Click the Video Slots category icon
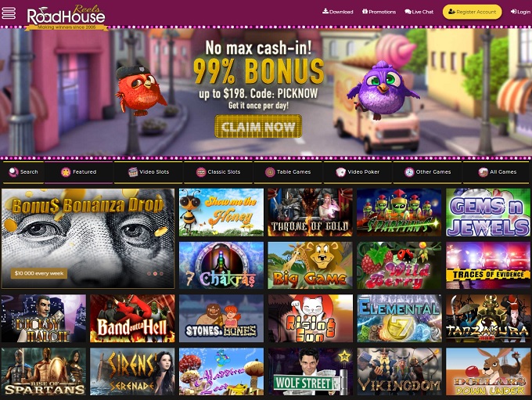The width and height of the screenshot is (532, 400). pos(133,171)
